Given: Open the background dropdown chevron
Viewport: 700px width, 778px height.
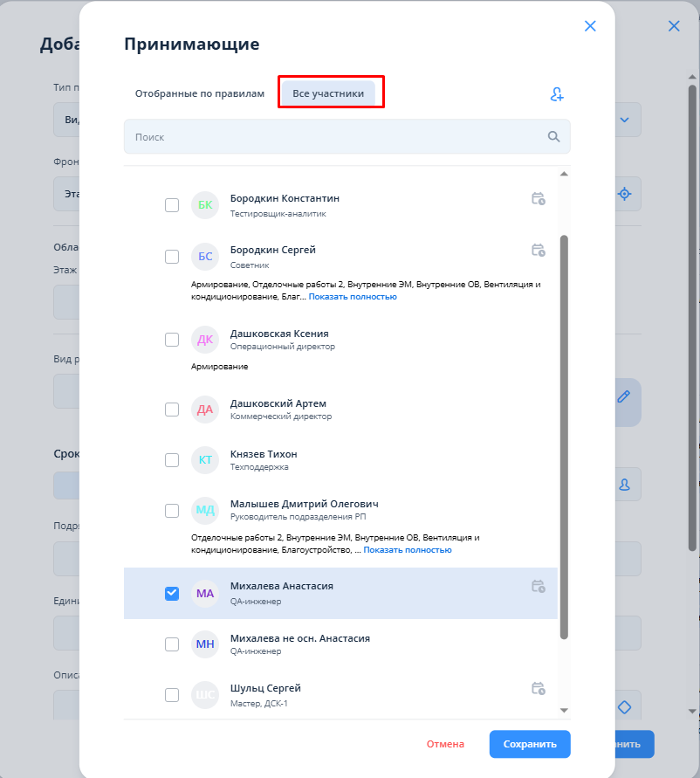Looking at the screenshot, I should click(x=625, y=120).
